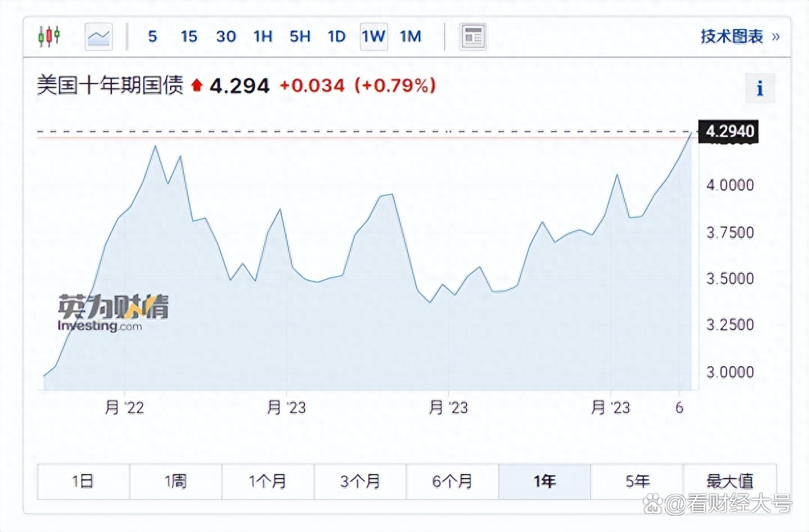The image size is (809, 532).
Task: Select the 1D interval
Action: click(x=337, y=36)
